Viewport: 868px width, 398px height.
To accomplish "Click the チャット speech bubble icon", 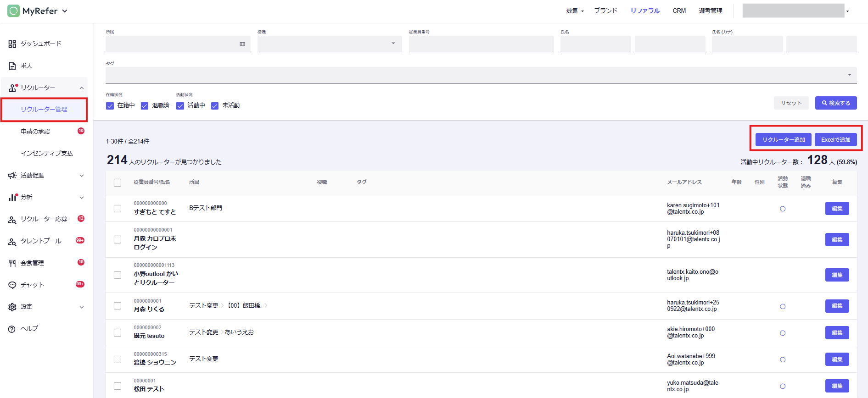I will click(12, 285).
